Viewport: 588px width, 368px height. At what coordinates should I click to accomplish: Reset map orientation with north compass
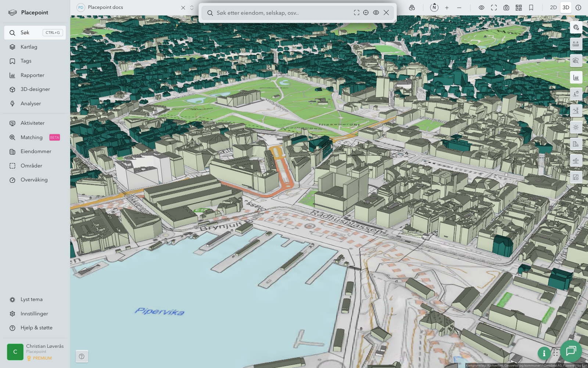pos(434,7)
